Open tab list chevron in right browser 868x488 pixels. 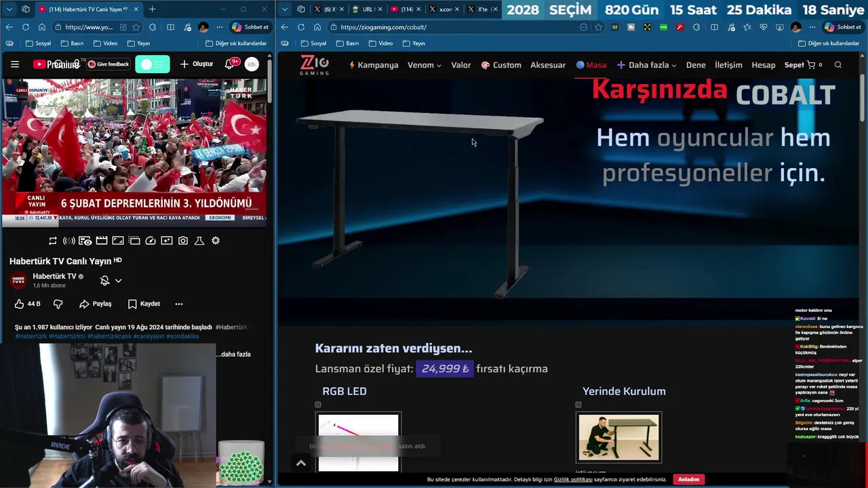click(x=285, y=9)
